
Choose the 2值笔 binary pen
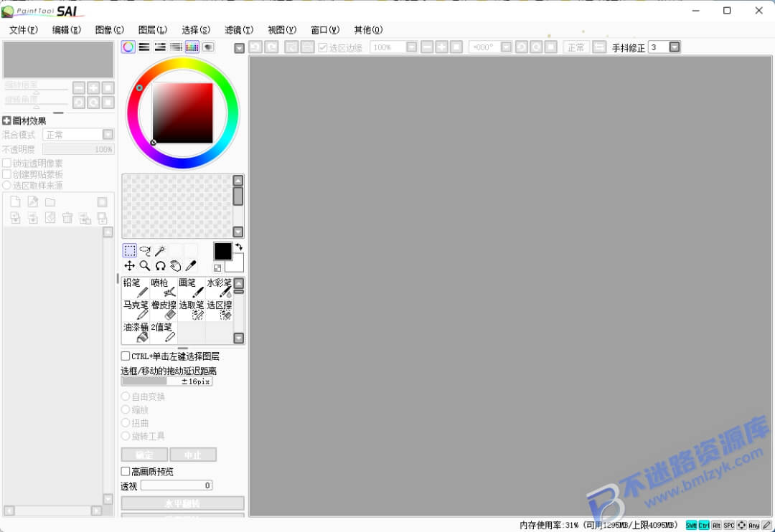164,332
